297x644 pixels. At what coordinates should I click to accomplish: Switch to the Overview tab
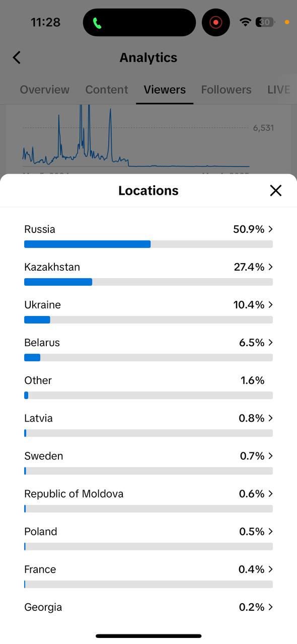44,90
